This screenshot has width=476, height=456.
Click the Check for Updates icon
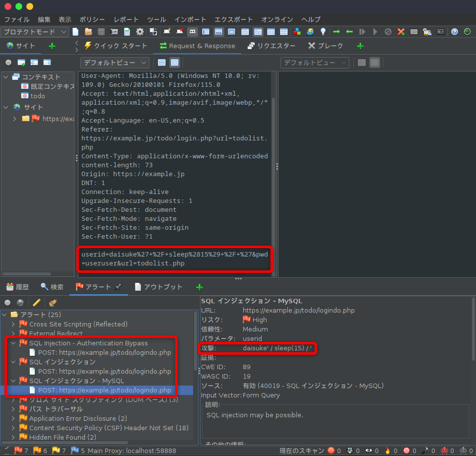tap(310, 32)
